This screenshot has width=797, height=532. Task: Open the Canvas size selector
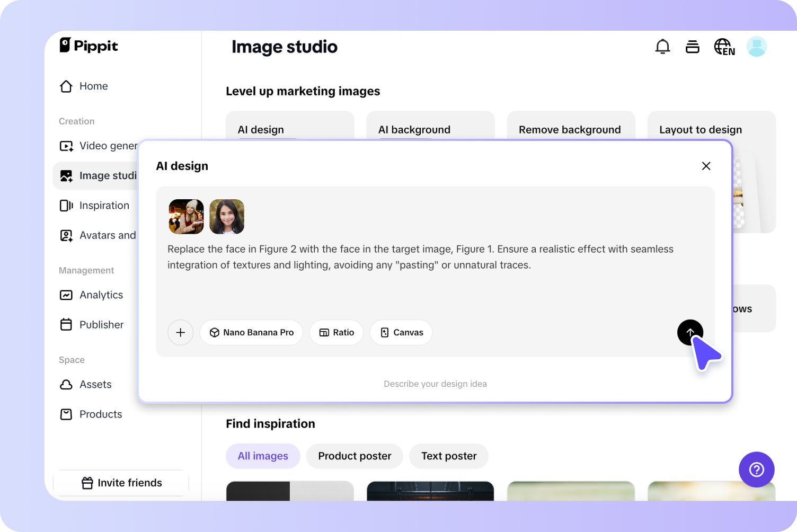(401, 332)
